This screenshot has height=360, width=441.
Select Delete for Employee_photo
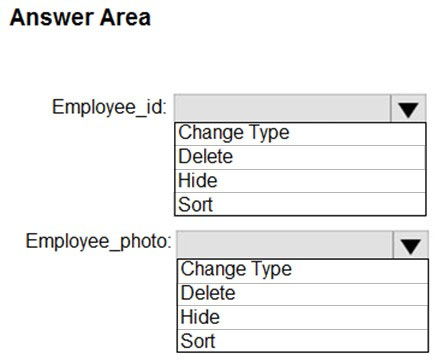click(303, 294)
